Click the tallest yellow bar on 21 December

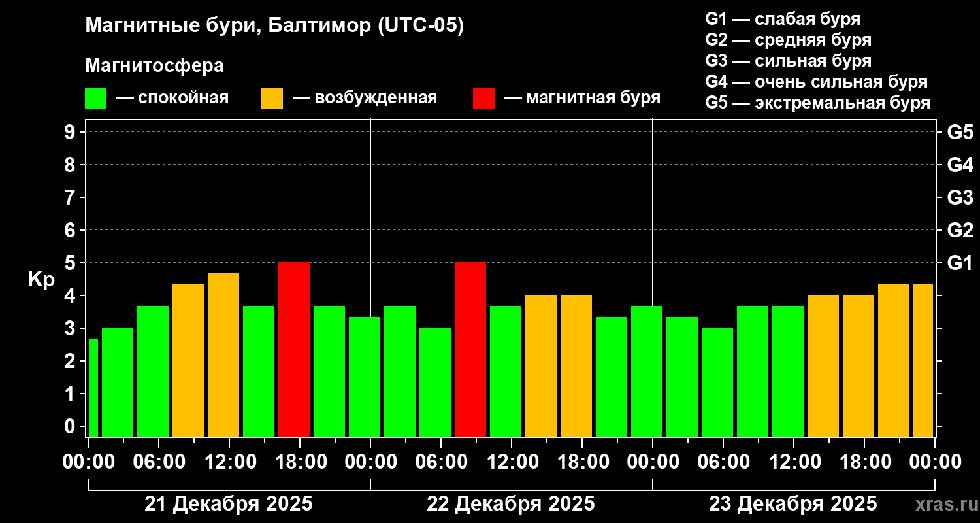tap(223, 354)
